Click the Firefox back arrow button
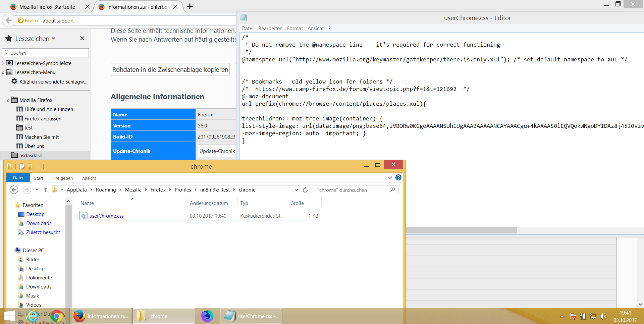The image size is (644, 324). tap(9, 20)
